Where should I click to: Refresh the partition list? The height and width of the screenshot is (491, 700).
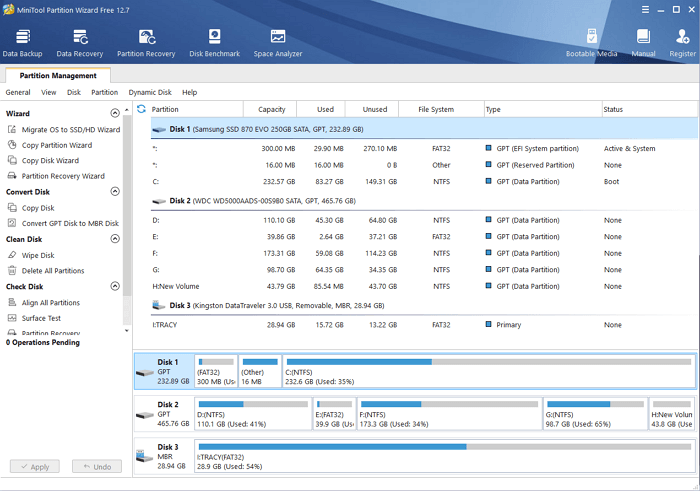click(141, 109)
